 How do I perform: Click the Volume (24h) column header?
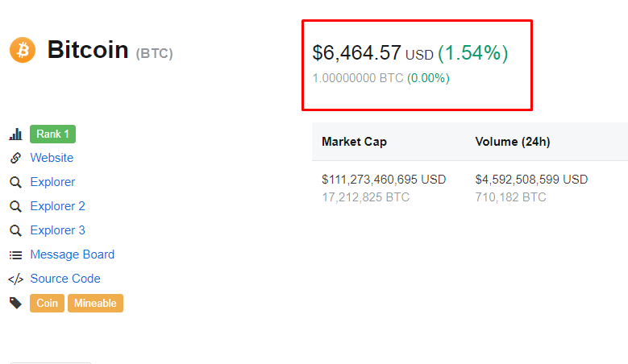[513, 142]
